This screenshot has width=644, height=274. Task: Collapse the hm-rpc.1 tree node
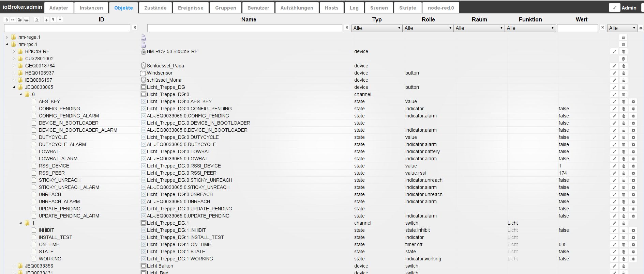coord(7,45)
